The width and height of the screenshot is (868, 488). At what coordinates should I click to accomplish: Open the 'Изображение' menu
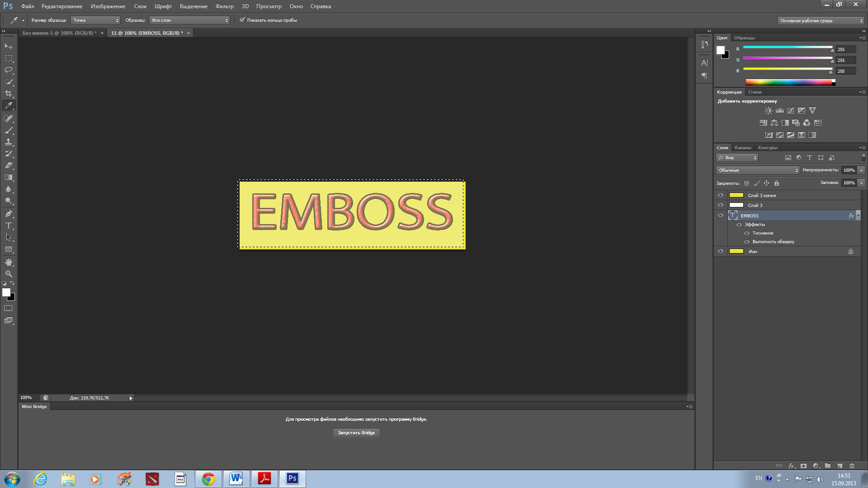click(108, 6)
